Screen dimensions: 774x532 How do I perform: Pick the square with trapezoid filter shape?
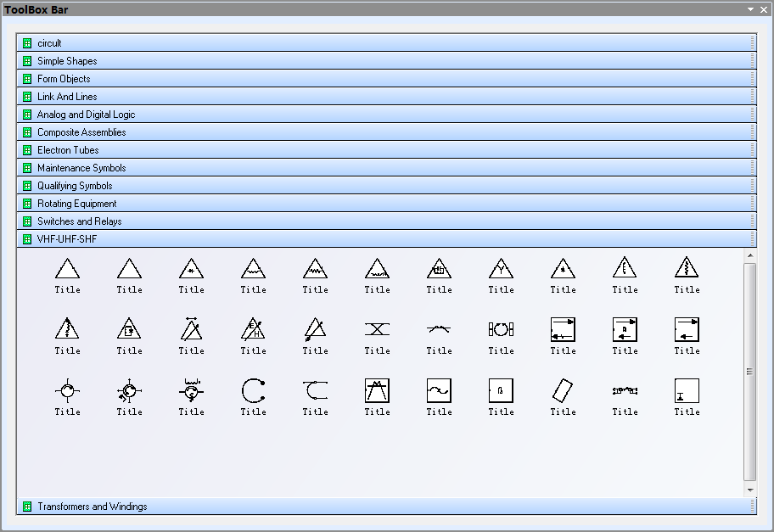tap(377, 391)
